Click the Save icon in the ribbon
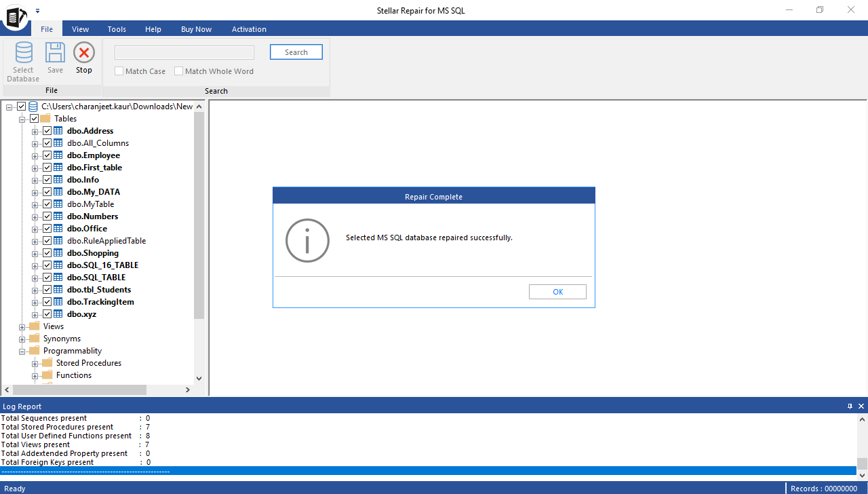 55,53
